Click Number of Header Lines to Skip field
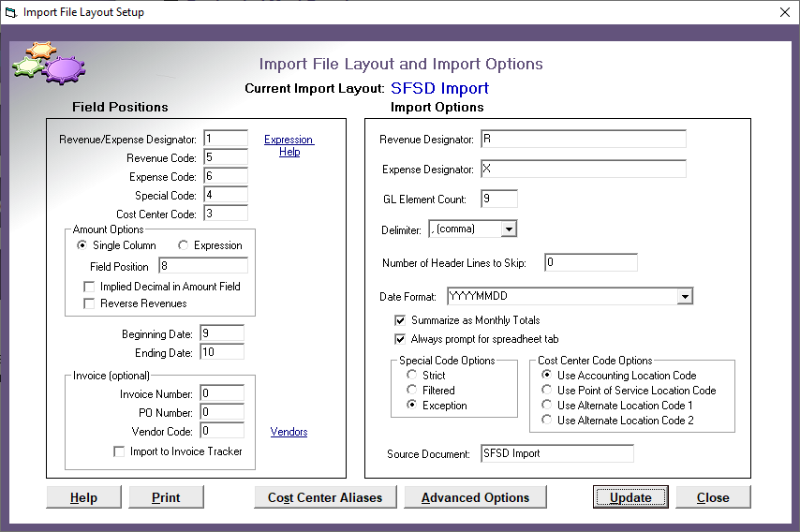800x532 pixels. [591, 262]
